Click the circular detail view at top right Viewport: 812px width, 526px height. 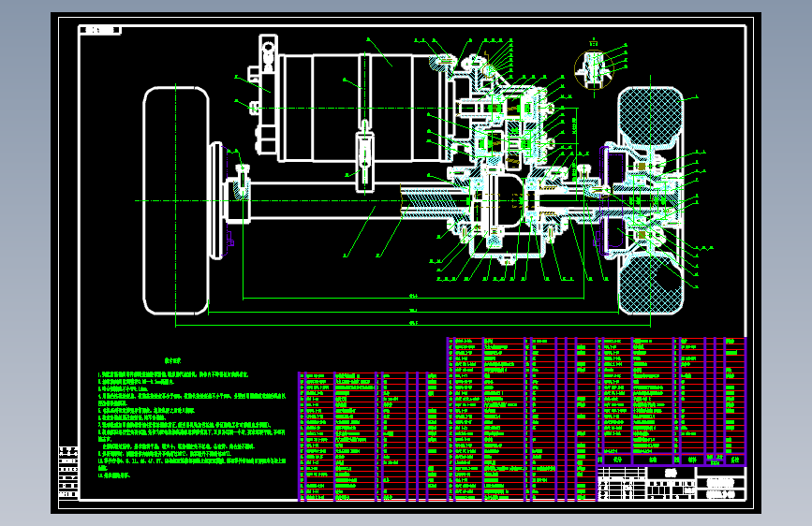(595, 70)
